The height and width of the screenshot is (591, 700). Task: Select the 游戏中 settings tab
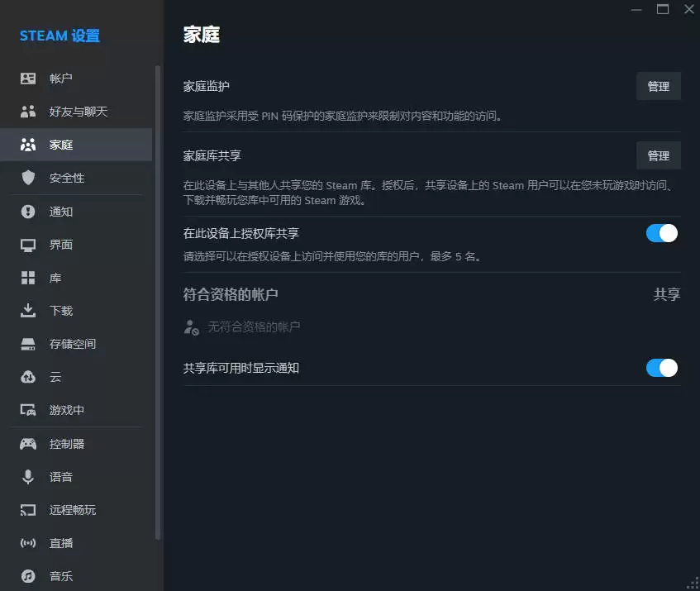(67, 410)
